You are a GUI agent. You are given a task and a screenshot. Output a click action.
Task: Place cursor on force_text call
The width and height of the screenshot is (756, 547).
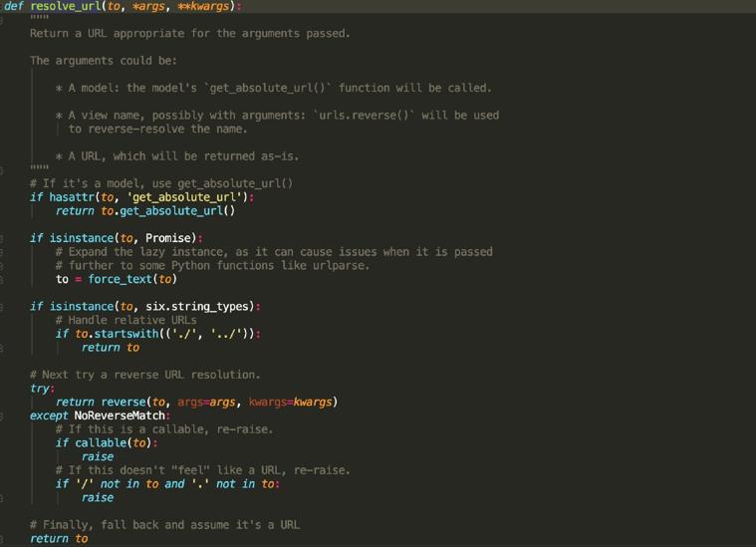click(x=120, y=279)
